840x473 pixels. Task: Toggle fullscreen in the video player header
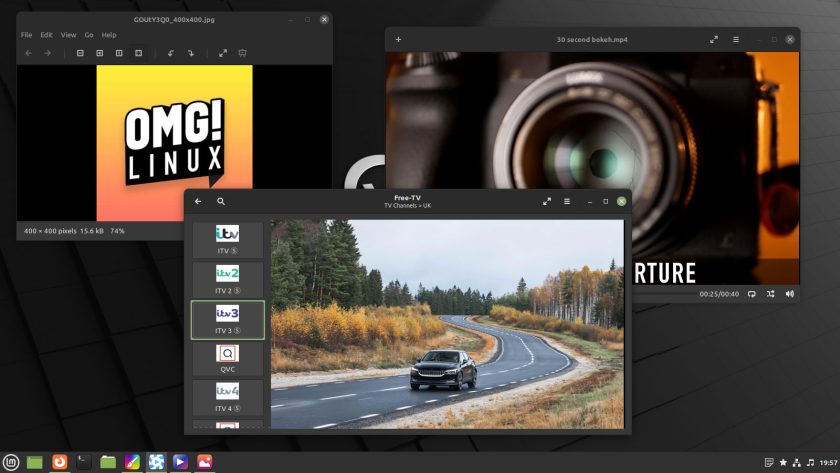(x=714, y=40)
